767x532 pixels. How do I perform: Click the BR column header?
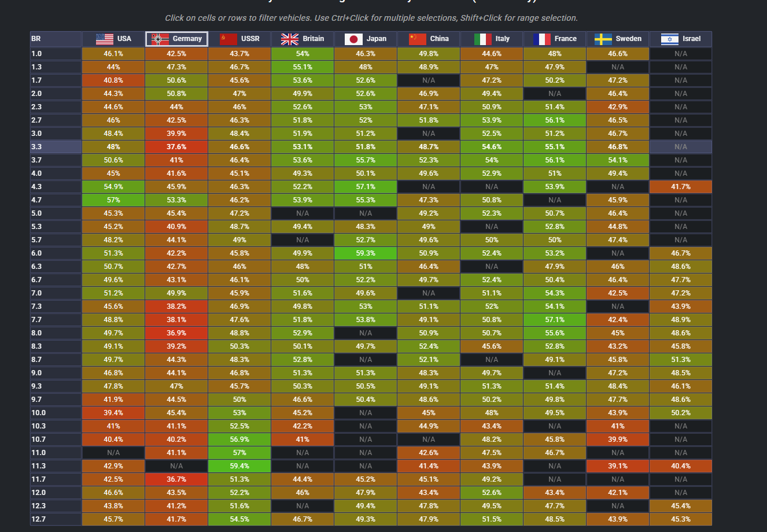pos(56,39)
